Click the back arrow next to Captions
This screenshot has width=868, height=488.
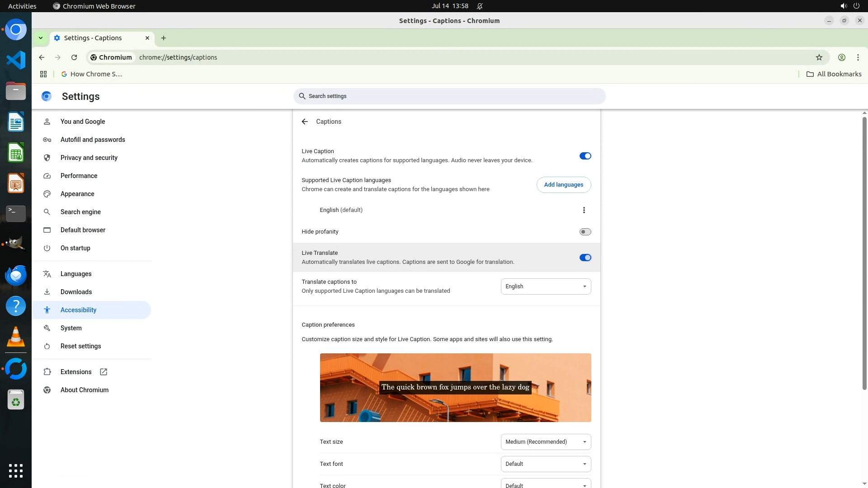coord(305,122)
